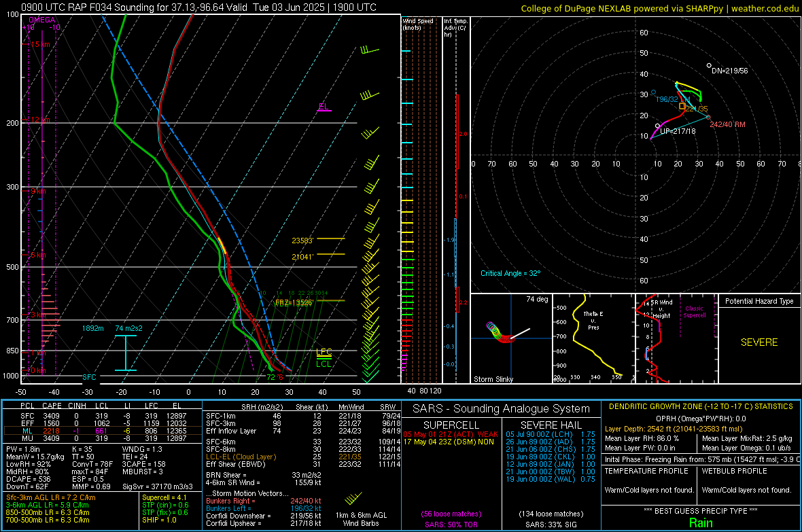Click "UP=217/18" on the hodograph
The width and height of the screenshot is (802, 532).
[678, 131]
